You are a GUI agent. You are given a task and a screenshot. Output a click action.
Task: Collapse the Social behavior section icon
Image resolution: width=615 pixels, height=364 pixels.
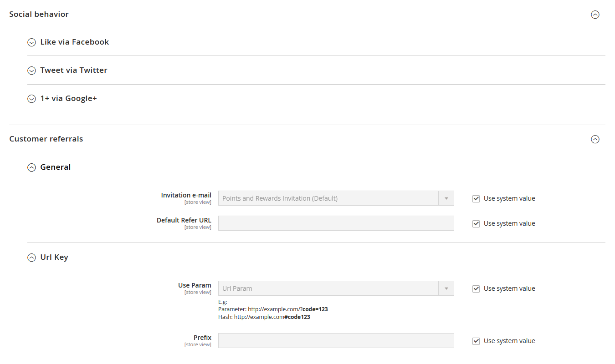[x=595, y=15]
